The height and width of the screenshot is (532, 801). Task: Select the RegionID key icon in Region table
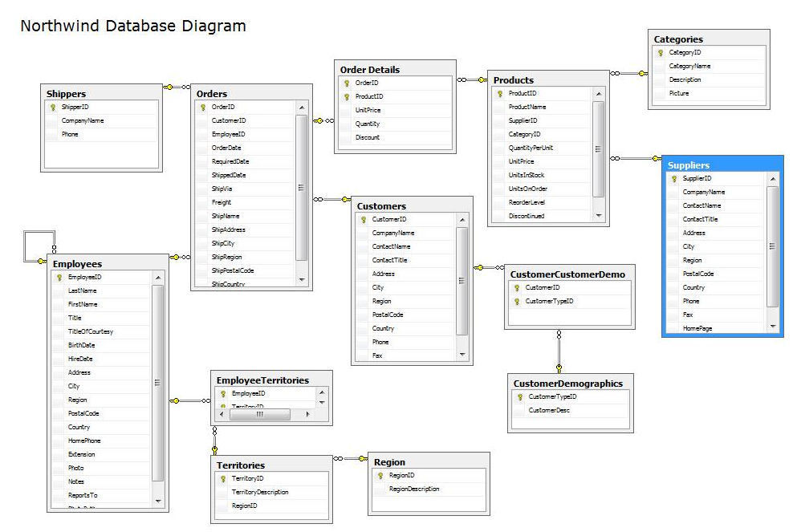click(x=380, y=476)
